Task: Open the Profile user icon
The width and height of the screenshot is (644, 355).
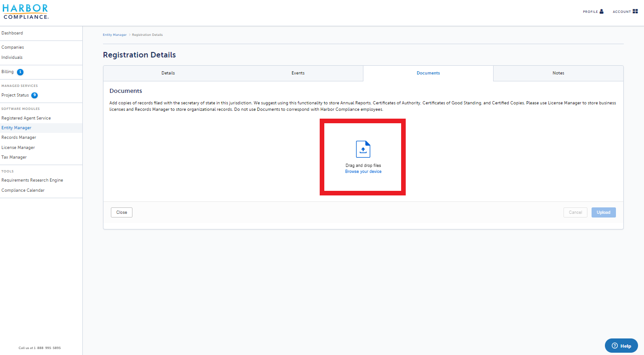Action: 602,11
